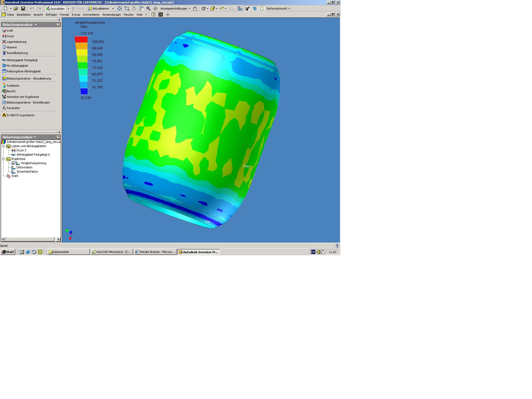Click the yellow swatch in color legend
532x399 pixels.
pyautogui.click(x=82, y=52)
